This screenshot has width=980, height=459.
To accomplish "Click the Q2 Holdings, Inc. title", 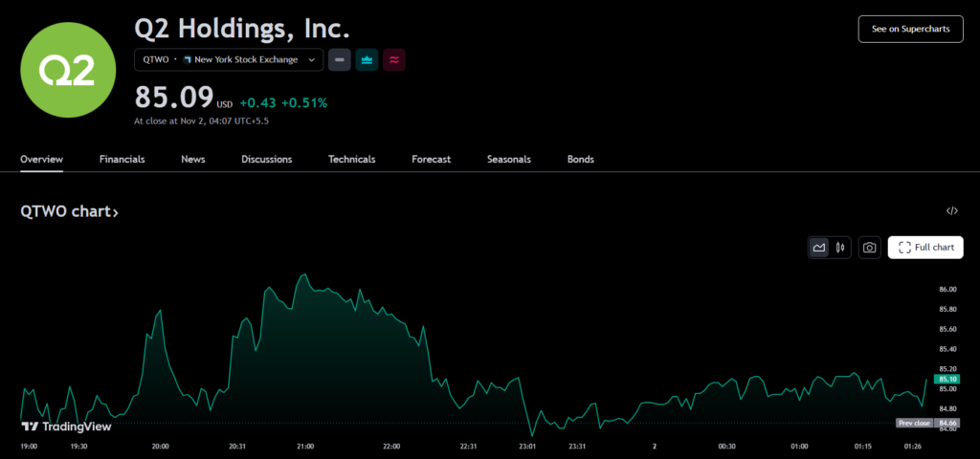I will [x=242, y=29].
